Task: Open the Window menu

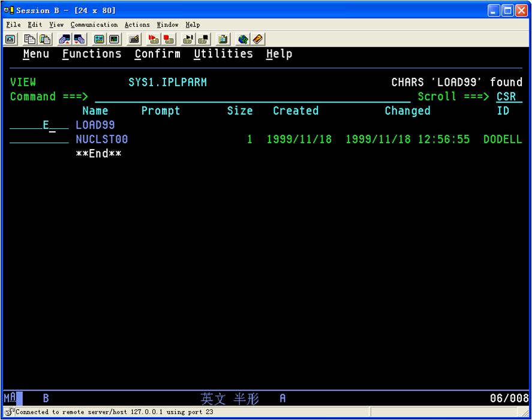Action: coord(167,25)
